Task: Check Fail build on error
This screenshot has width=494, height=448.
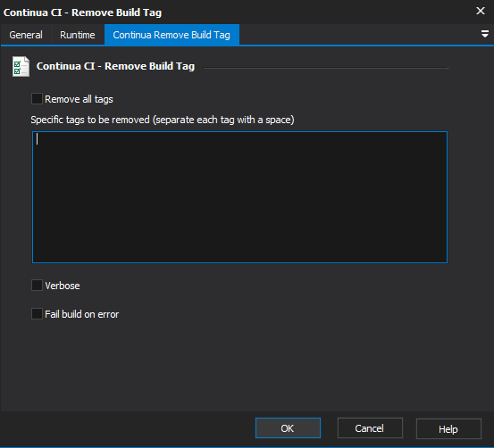Action: click(37, 313)
